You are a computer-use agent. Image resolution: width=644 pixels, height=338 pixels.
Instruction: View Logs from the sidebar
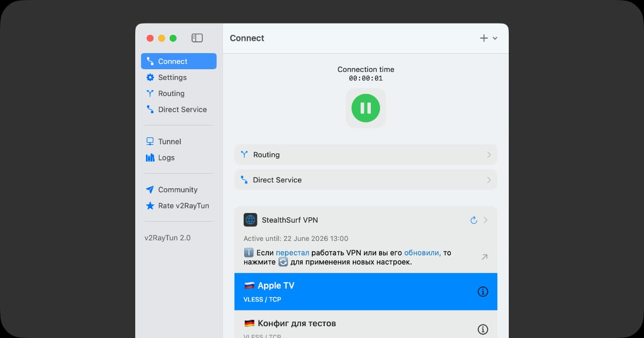[166, 158]
